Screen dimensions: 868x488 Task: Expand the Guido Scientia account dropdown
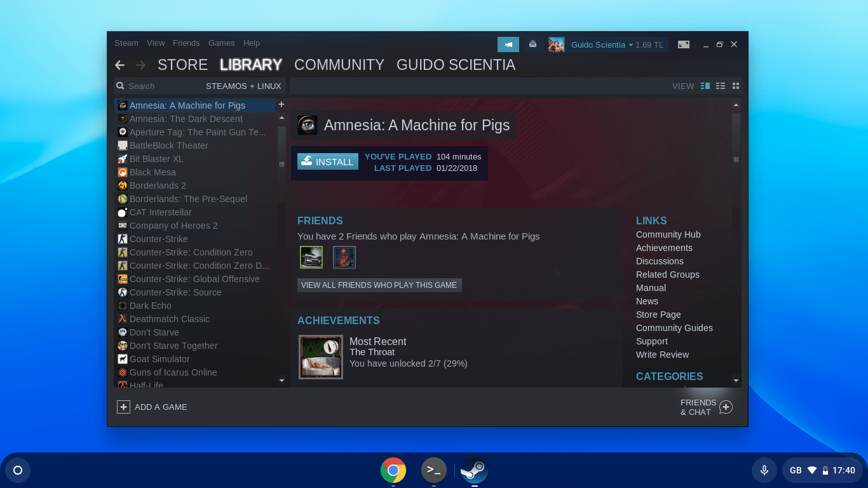[602, 44]
